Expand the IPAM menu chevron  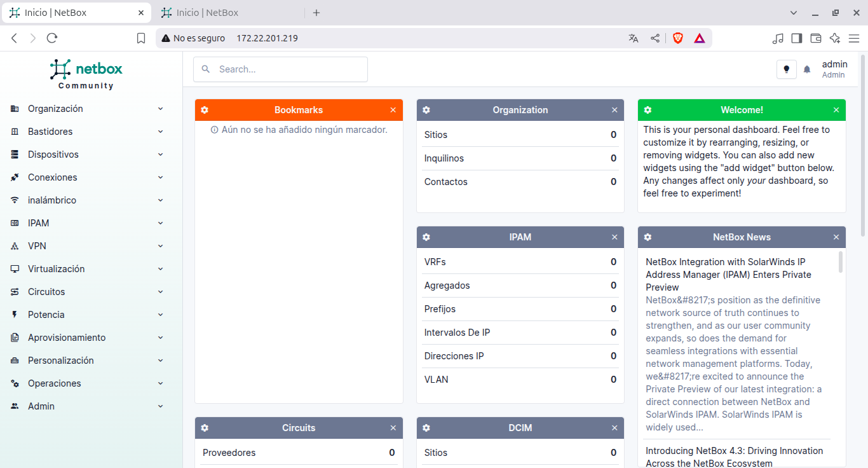[x=161, y=223]
